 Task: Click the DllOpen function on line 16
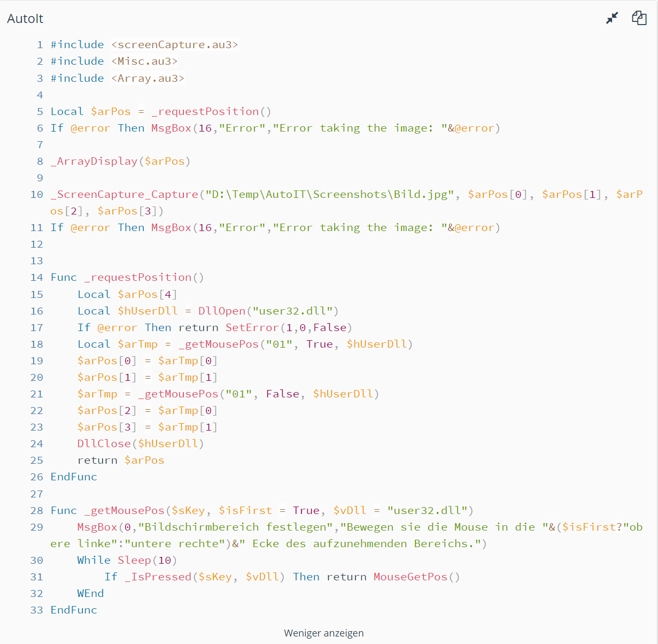(221, 311)
